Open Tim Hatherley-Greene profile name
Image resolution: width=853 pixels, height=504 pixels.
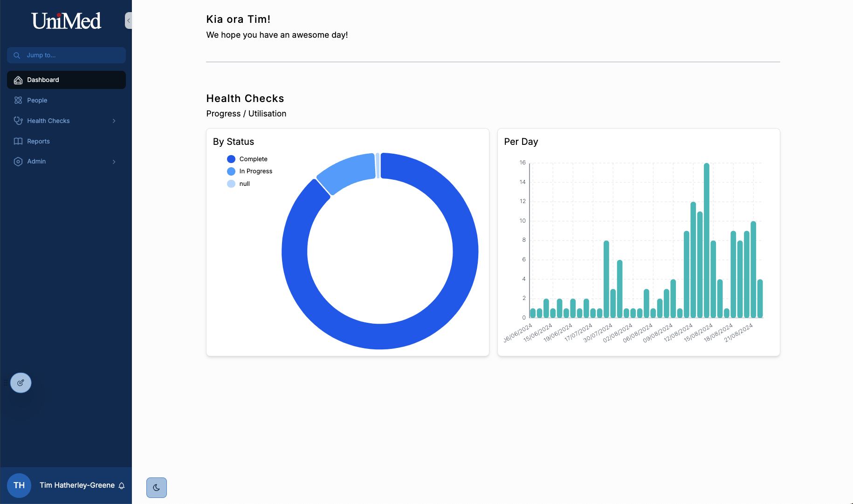77,485
